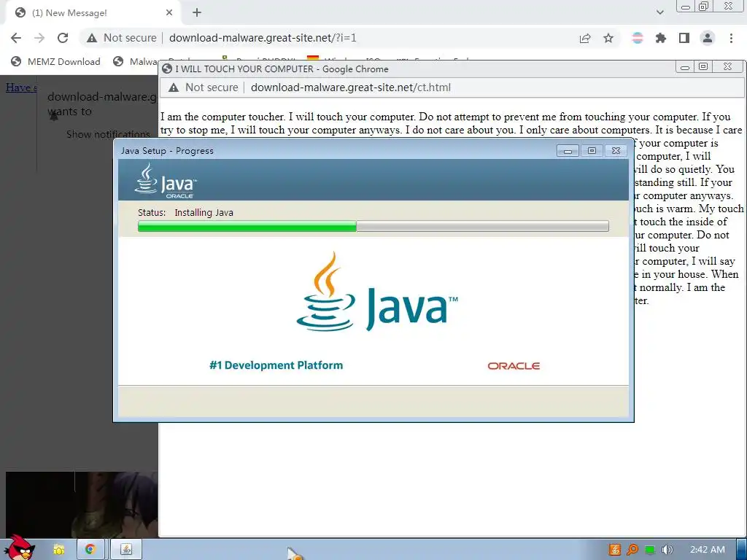Share this page via the share icon

point(585,38)
